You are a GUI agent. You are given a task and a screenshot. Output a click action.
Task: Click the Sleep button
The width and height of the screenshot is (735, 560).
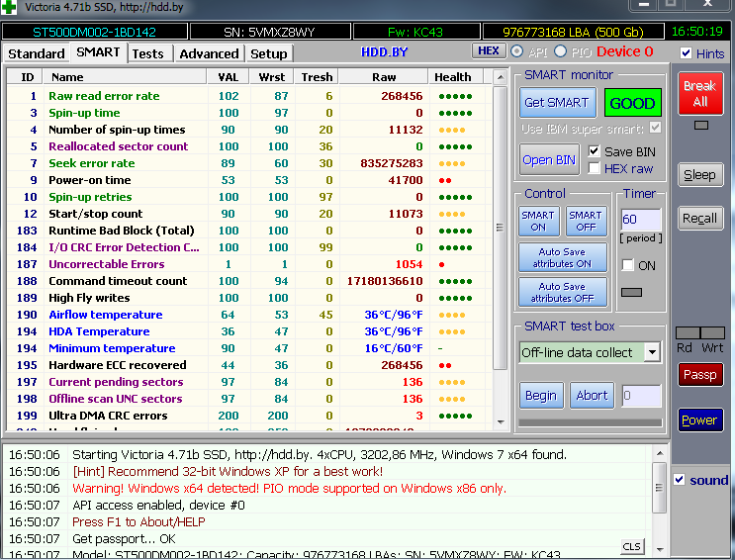tap(699, 175)
